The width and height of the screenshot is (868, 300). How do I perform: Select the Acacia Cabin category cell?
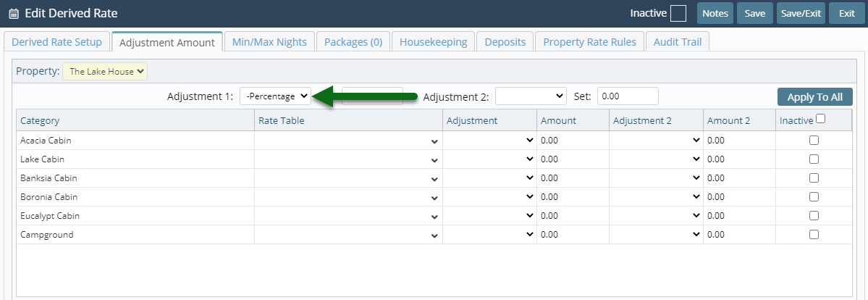point(135,141)
